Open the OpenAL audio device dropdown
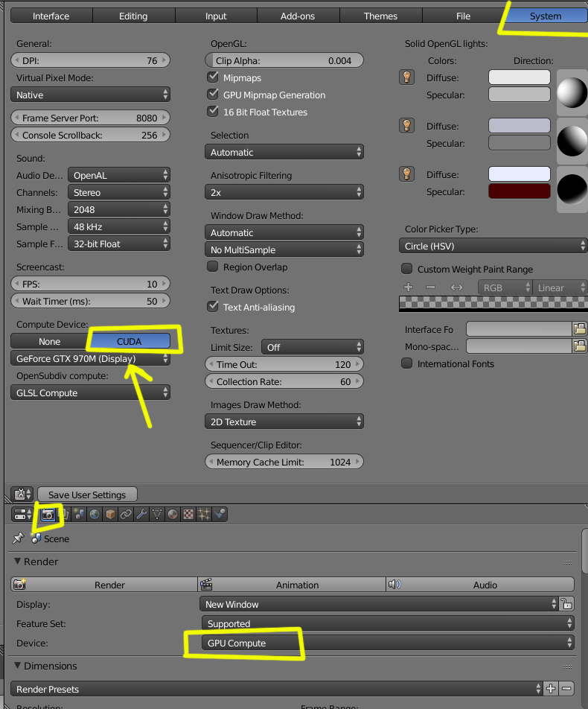Screen dimensions: 588x709 119,175
